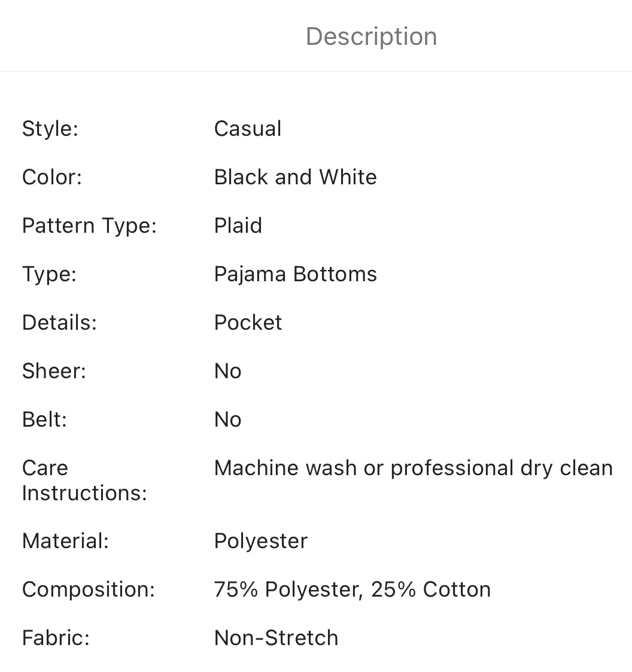Tap the No value beside Belt

[228, 419]
